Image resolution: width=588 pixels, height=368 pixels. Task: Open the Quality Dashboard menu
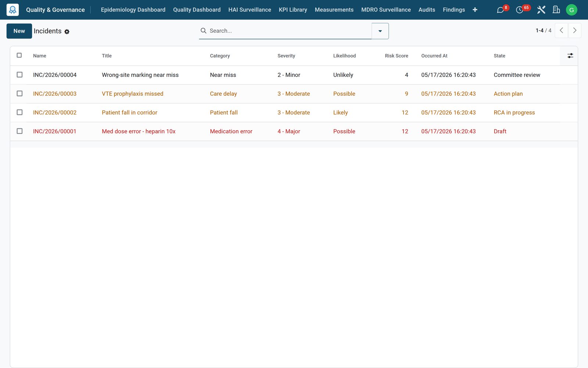197,10
